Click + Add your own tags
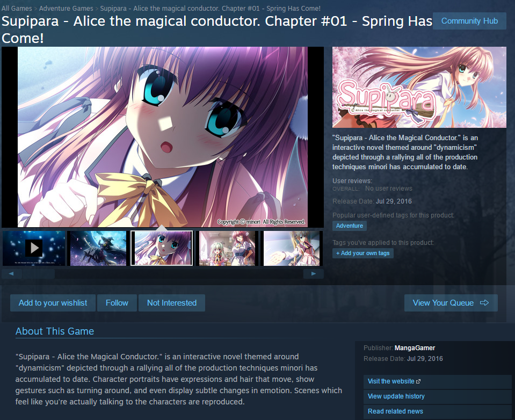This screenshot has width=515, height=420. [362, 253]
